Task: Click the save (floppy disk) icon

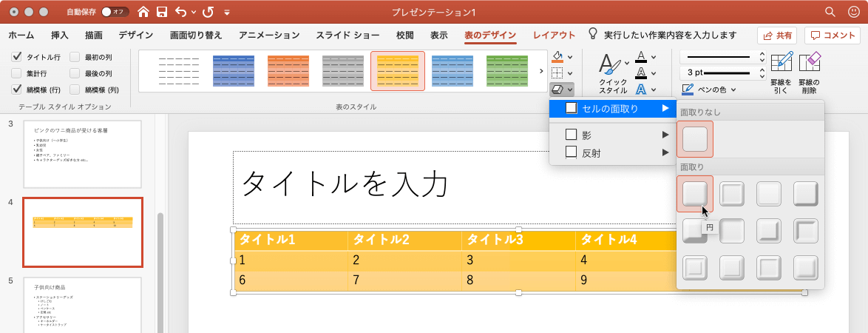Action: tap(161, 12)
